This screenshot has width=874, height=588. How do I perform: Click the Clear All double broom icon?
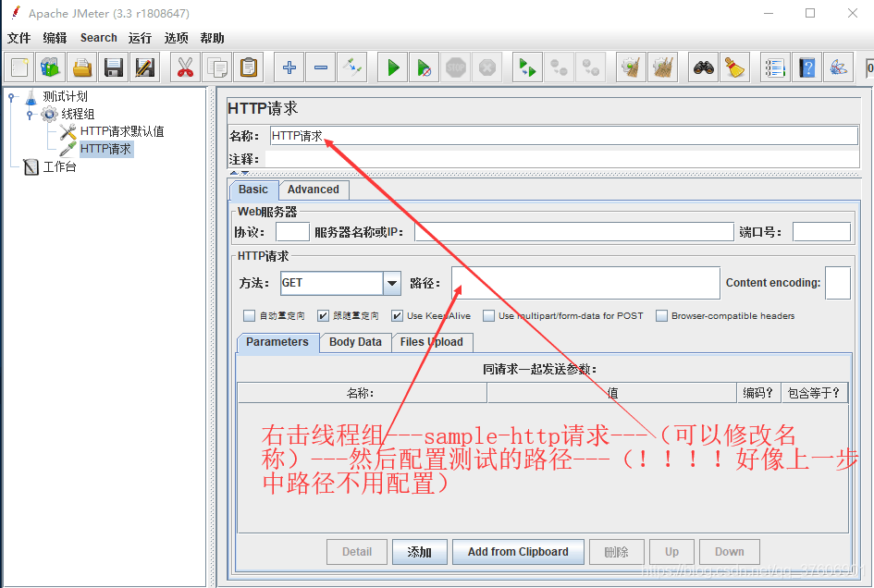(x=663, y=68)
